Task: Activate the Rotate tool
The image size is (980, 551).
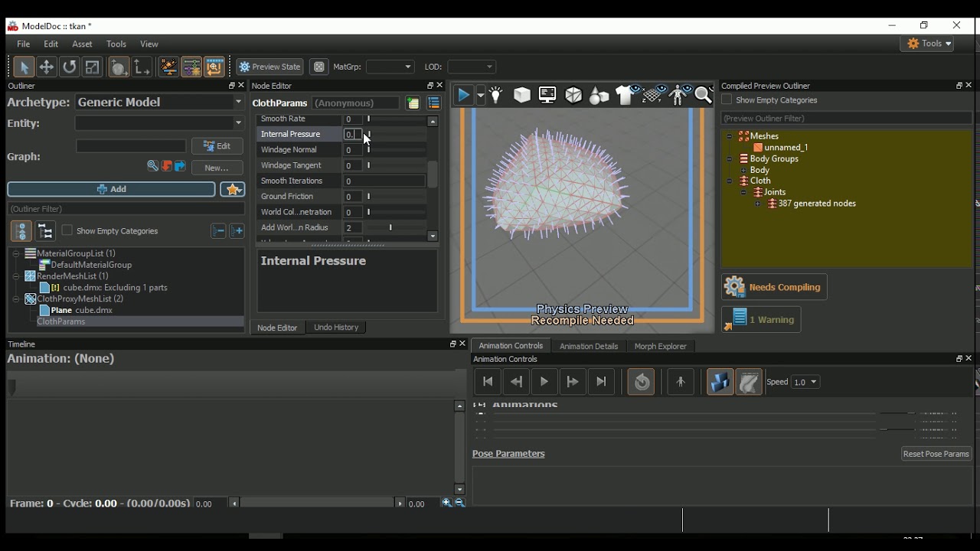Action: (69, 67)
